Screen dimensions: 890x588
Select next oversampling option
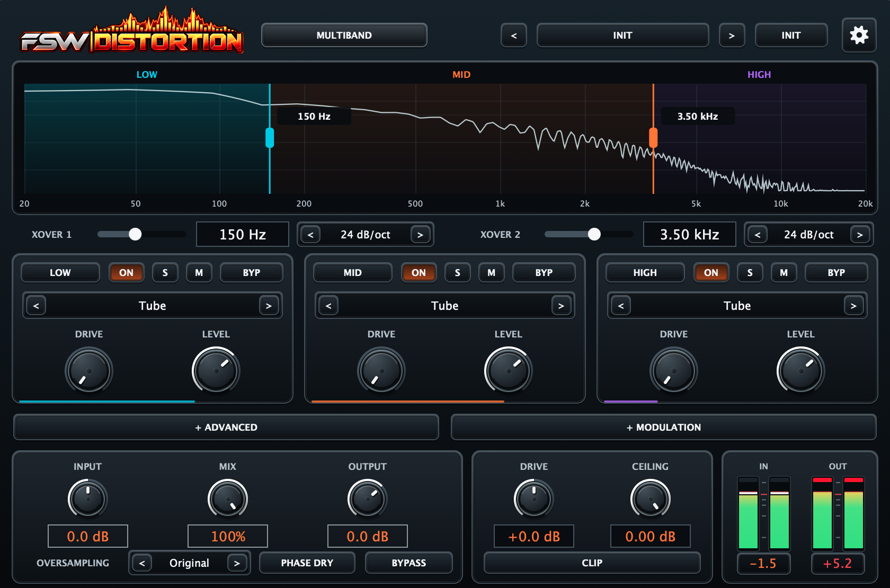pos(237,563)
